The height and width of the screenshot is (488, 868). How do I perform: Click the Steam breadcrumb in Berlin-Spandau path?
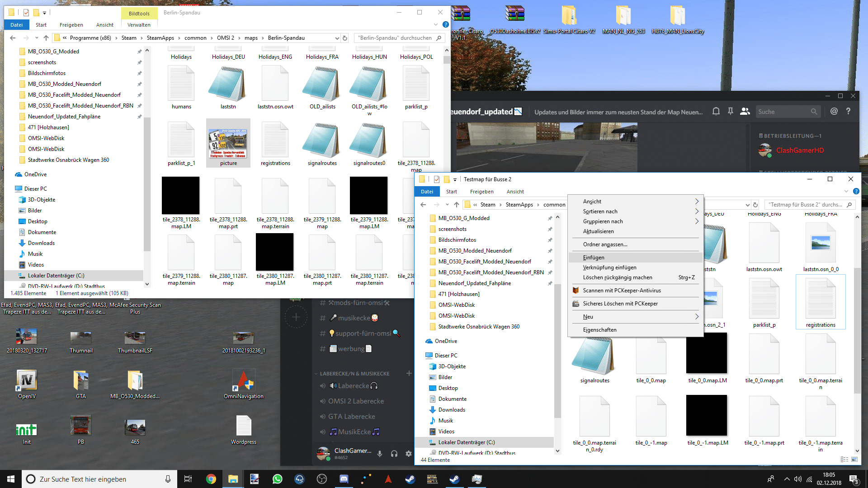pos(129,38)
